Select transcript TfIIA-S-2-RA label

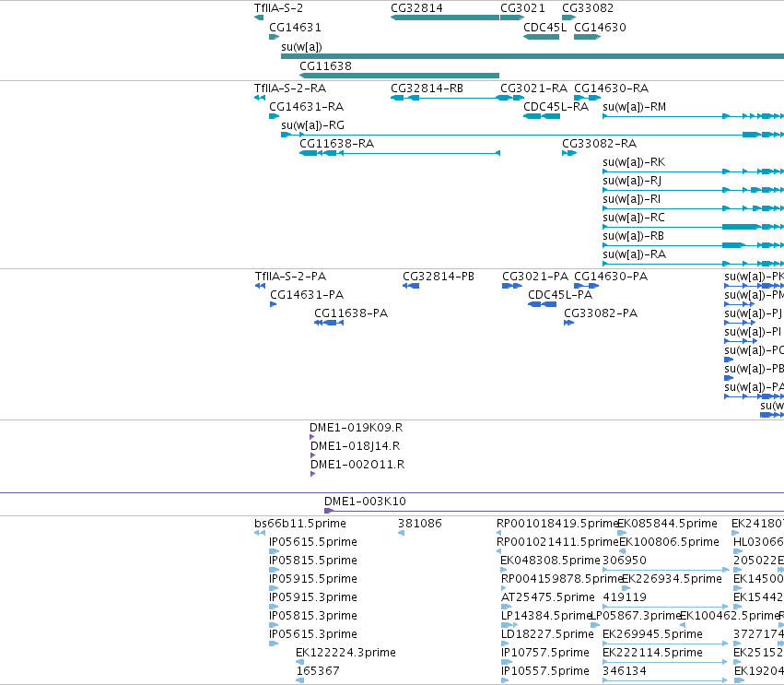point(290,89)
